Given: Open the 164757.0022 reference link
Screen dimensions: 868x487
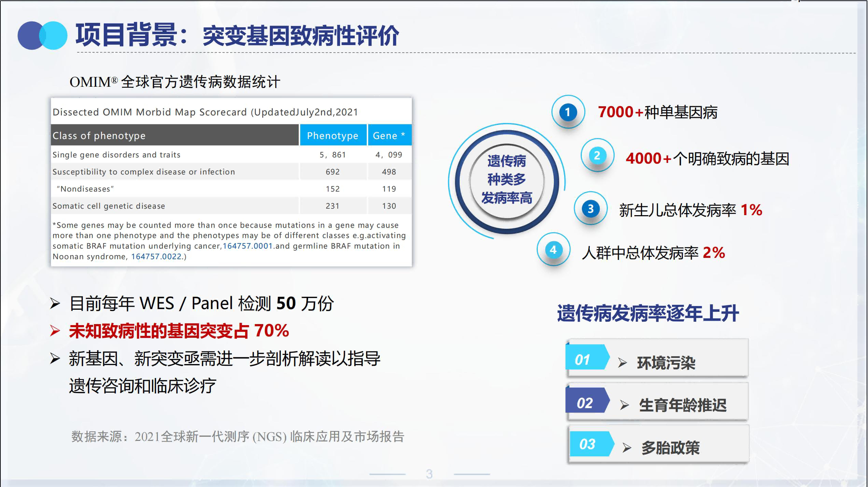Looking at the screenshot, I should (x=156, y=256).
